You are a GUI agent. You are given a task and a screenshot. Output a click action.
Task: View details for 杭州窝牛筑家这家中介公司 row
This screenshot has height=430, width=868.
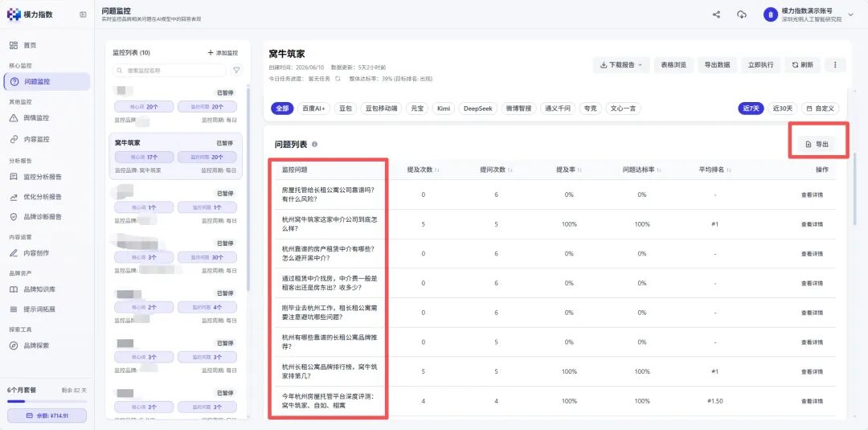812,224
